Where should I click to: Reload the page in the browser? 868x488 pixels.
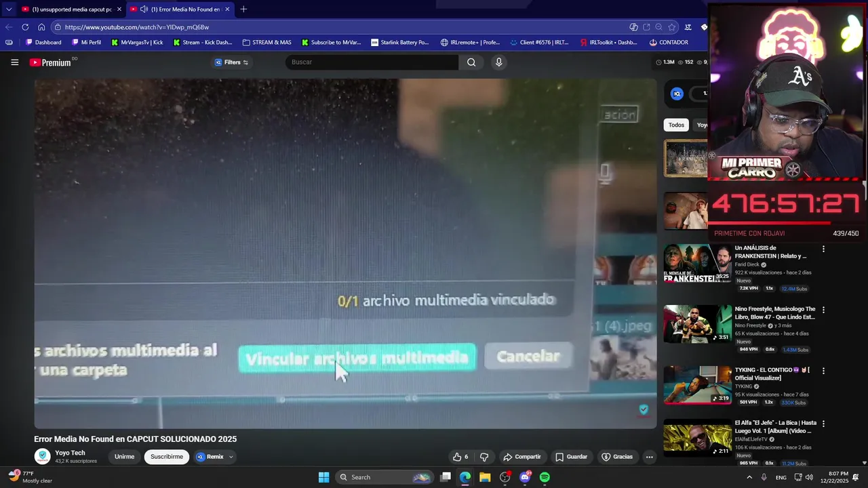coord(25,27)
